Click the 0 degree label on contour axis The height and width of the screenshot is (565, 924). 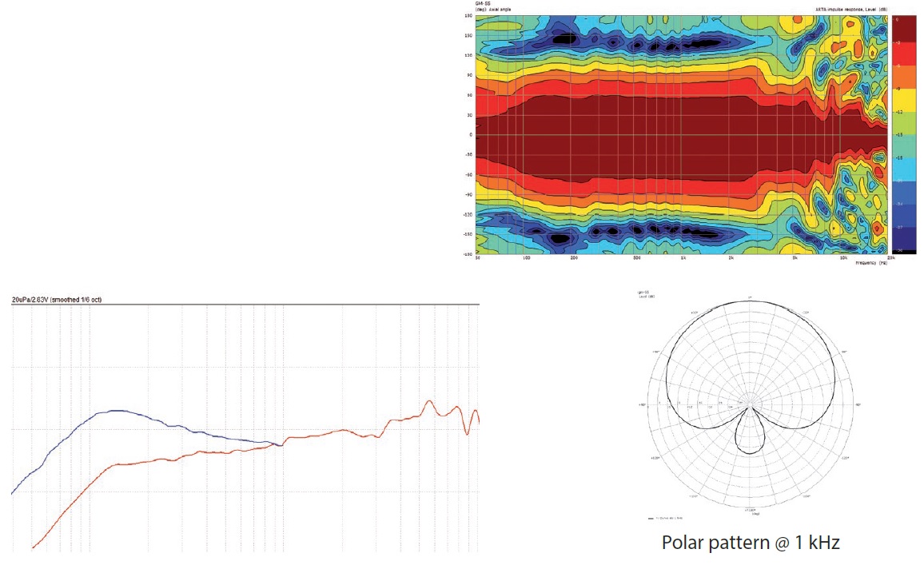point(470,134)
